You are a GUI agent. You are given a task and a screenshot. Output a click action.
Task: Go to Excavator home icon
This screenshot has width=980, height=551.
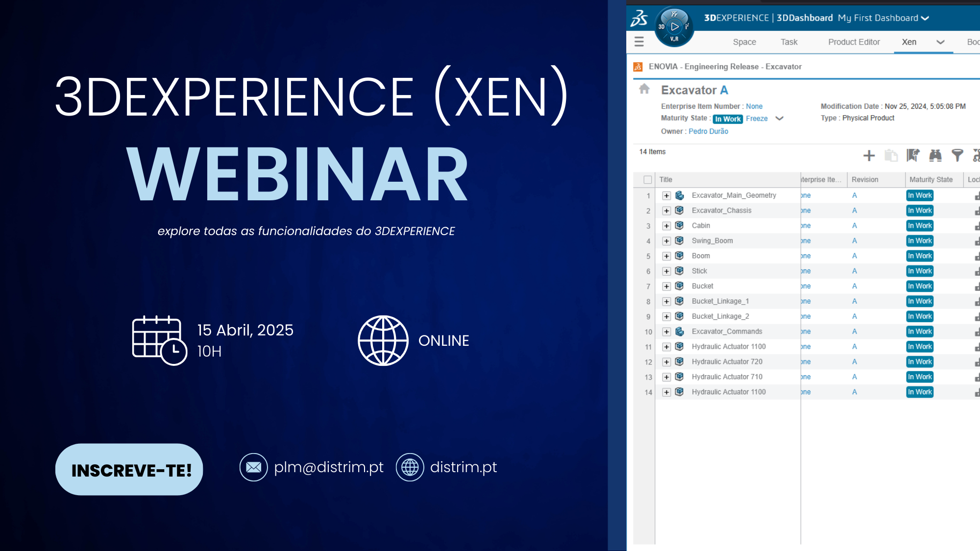644,89
